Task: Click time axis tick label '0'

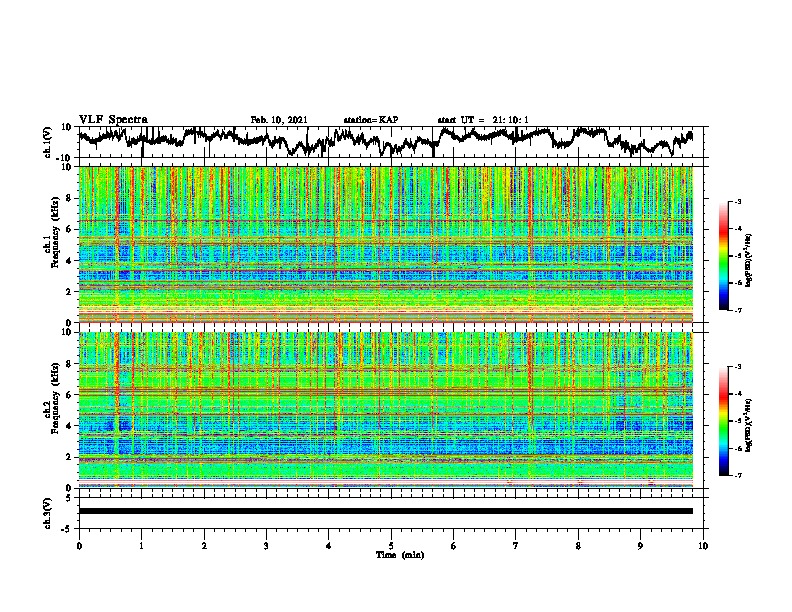Action: click(79, 546)
